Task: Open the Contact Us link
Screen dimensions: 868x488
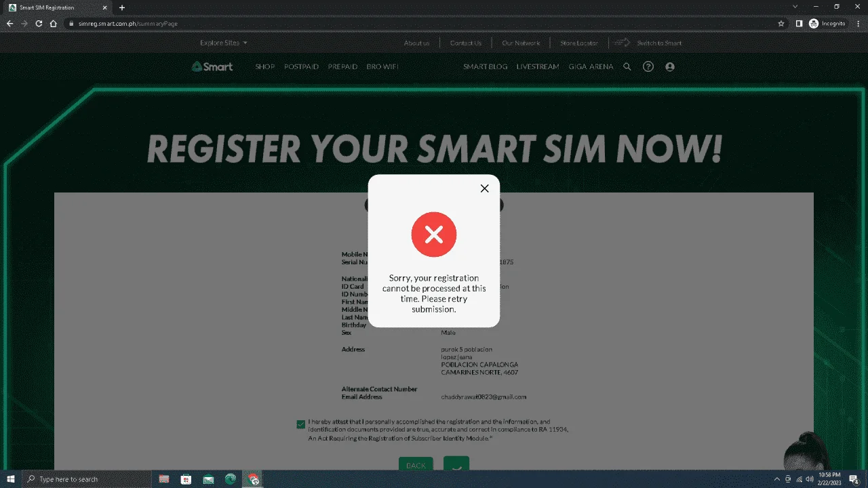Action: (466, 43)
